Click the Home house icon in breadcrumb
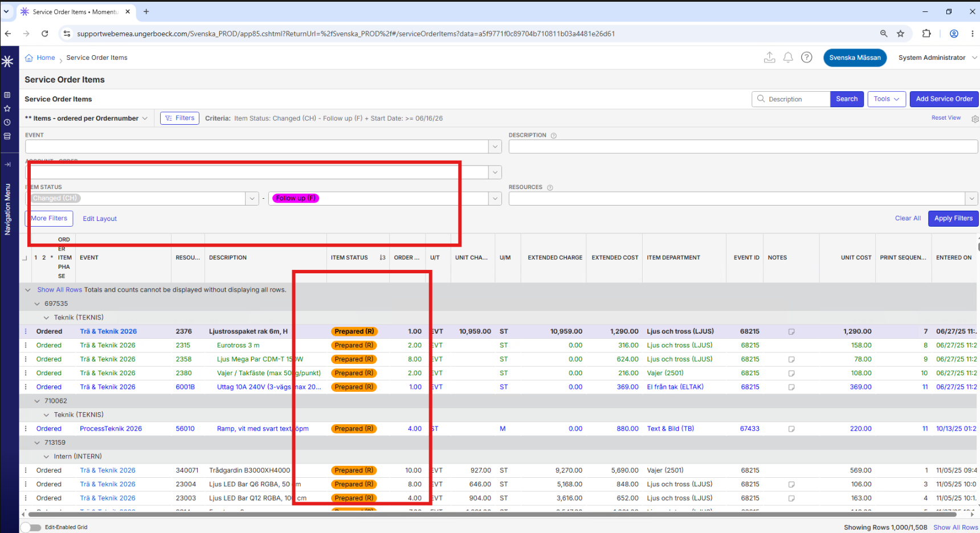The width and height of the screenshot is (980, 533). [x=29, y=58]
